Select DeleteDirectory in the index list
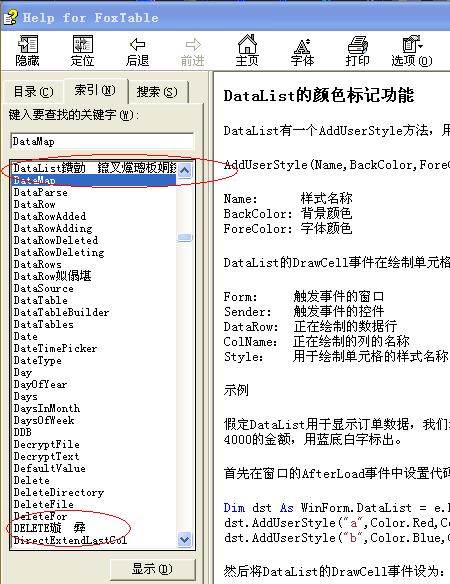450x584 pixels. coord(58,492)
